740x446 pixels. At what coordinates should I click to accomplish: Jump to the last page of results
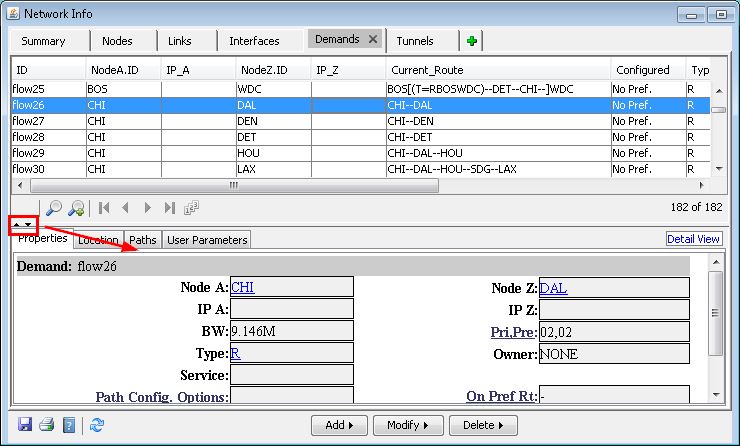point(169,208)
